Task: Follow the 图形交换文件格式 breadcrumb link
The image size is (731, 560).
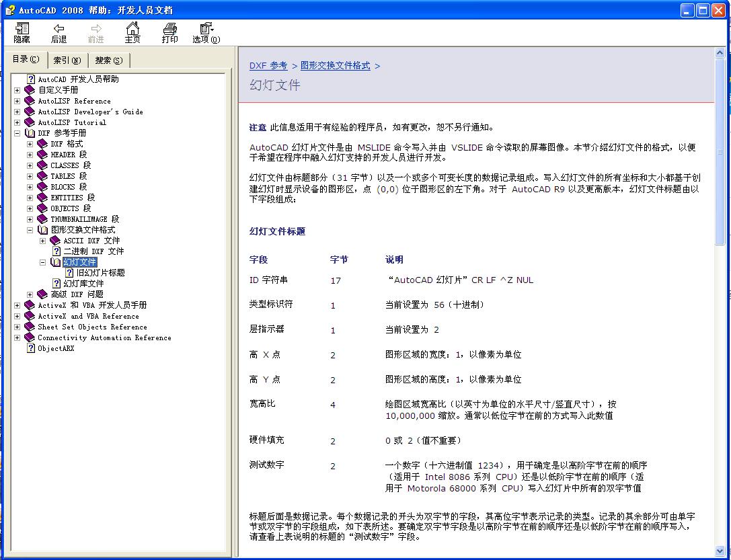Action: [335, 66]
